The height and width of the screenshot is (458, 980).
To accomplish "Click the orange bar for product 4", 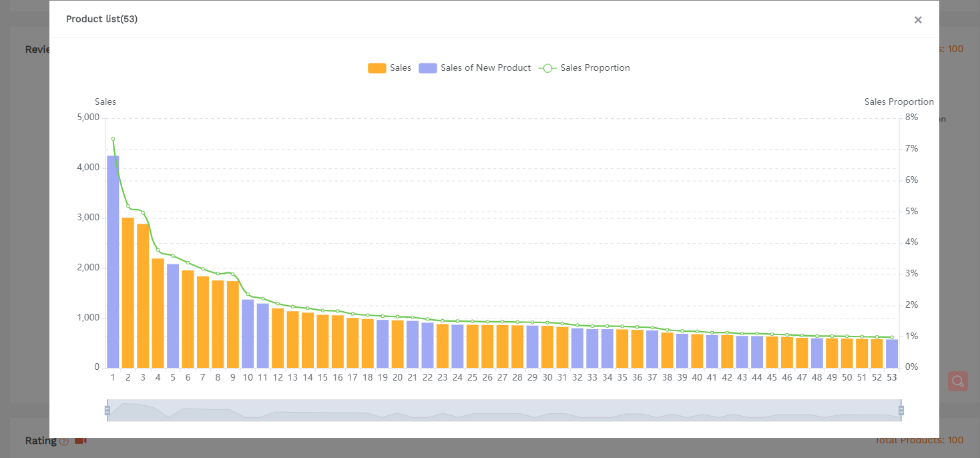I will (158, 314).
